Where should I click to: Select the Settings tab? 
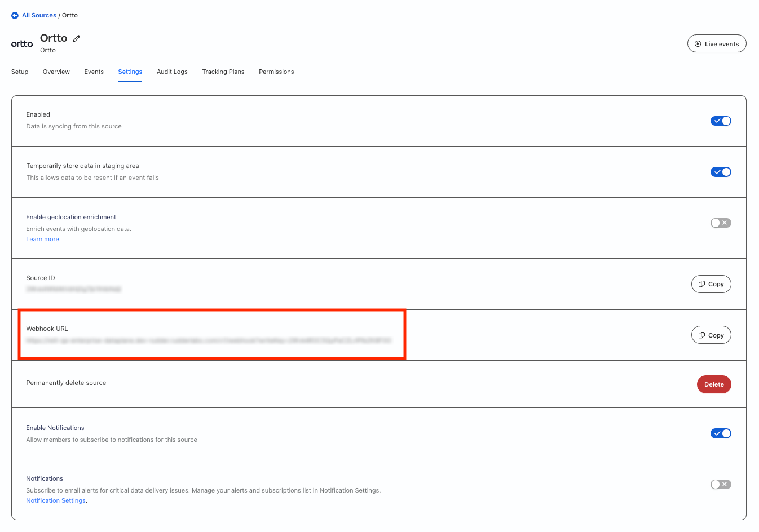click(x=130, y=72)
